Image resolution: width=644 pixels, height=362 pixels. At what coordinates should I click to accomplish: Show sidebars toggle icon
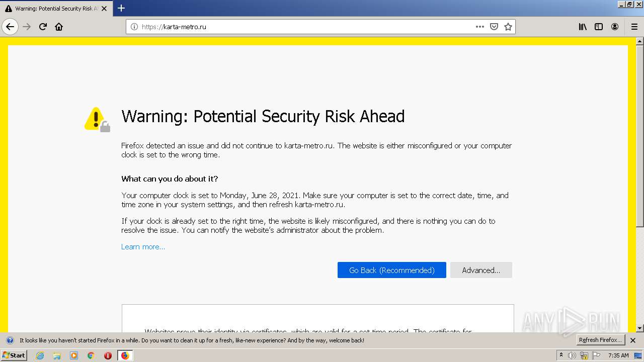pos(599,27)
